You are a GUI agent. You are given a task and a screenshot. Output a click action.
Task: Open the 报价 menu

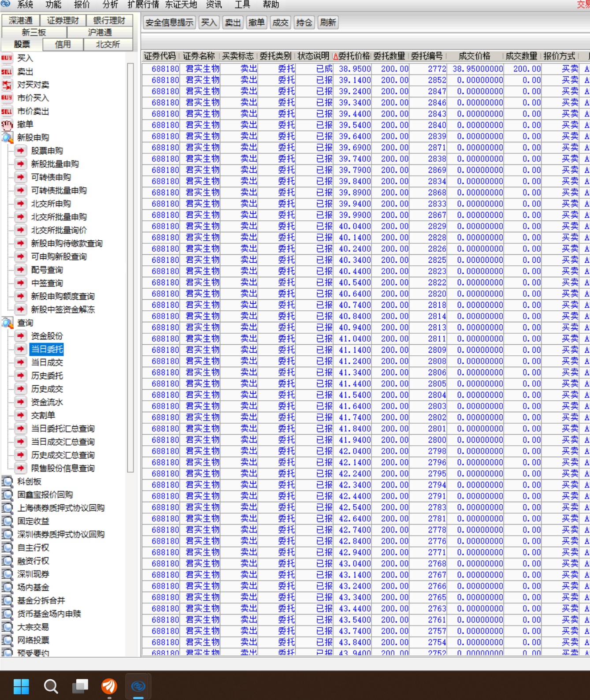(x=82, y=5)
